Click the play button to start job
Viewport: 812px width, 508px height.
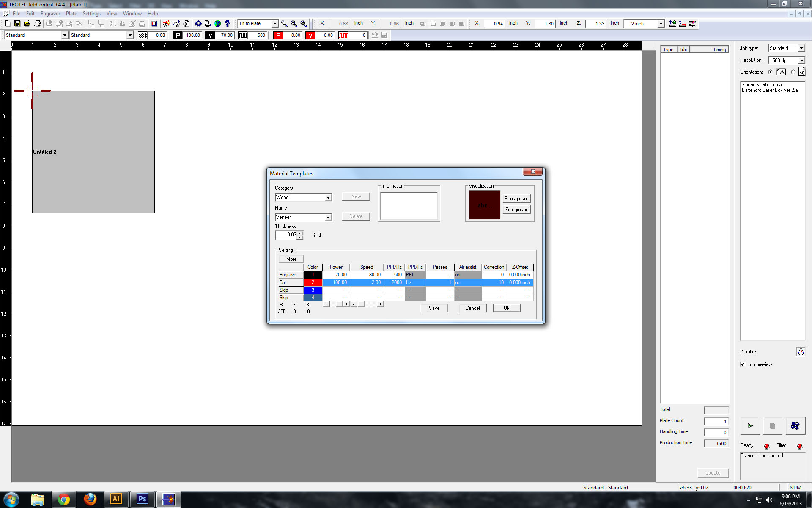click(750, 426)
